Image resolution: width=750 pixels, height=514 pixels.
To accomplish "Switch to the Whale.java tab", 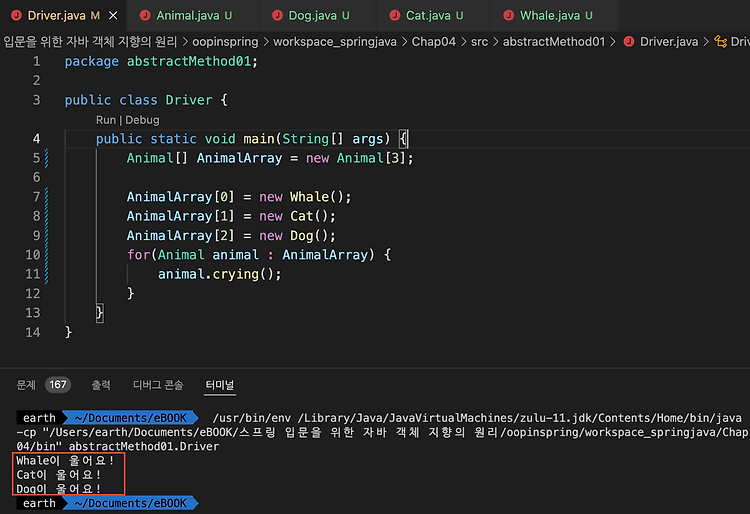I will [x=555, y=16].
